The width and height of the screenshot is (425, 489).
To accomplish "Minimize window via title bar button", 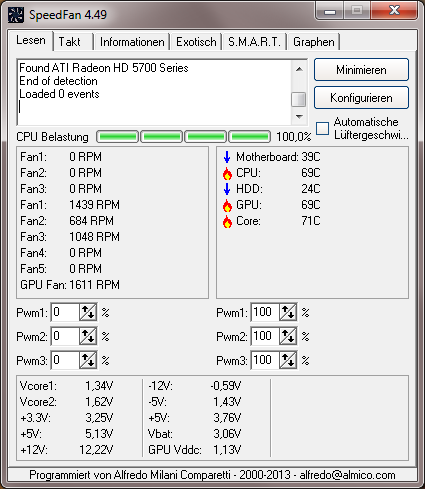I will click(x=330, y=11).
